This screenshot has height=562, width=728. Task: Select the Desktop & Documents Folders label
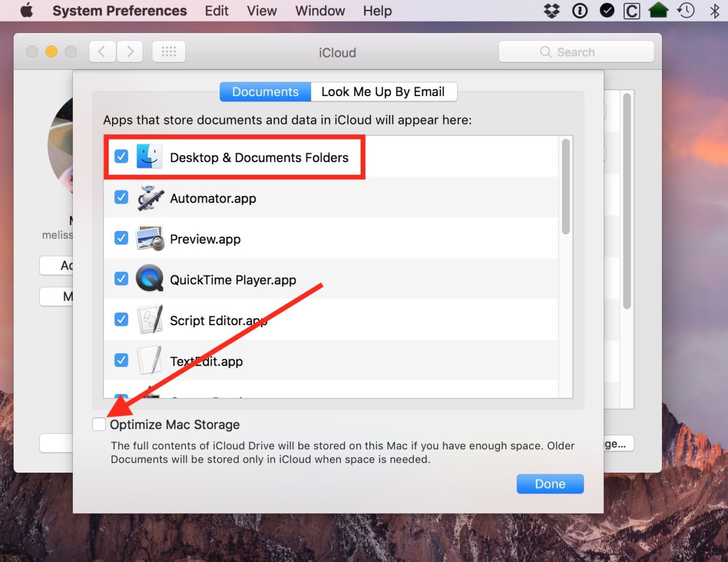(259, 158)
